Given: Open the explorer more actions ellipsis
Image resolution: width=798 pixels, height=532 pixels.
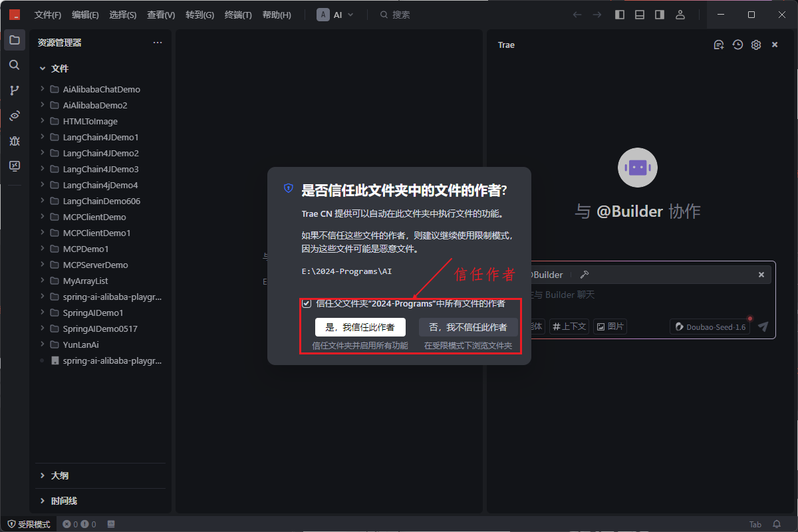Looking at the screenshot, I should tap(158, 43).
